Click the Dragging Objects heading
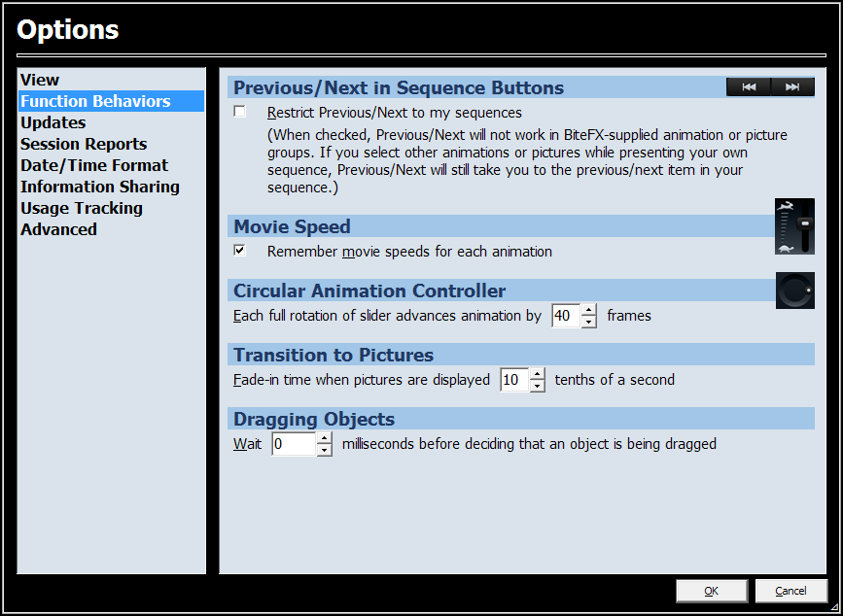 [x=314, y=419]
